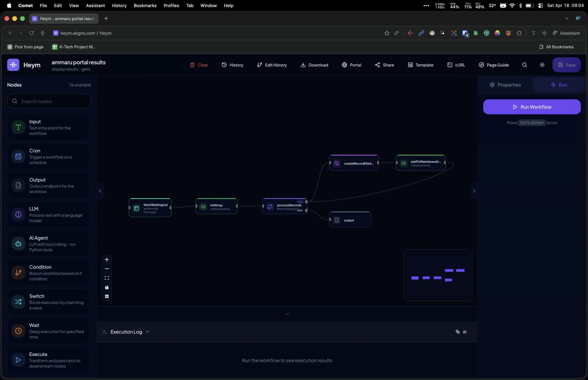Screen dimensions: 588x380
Task: Collapse the node sidebar with left chevron
Action: click(100, 191)
